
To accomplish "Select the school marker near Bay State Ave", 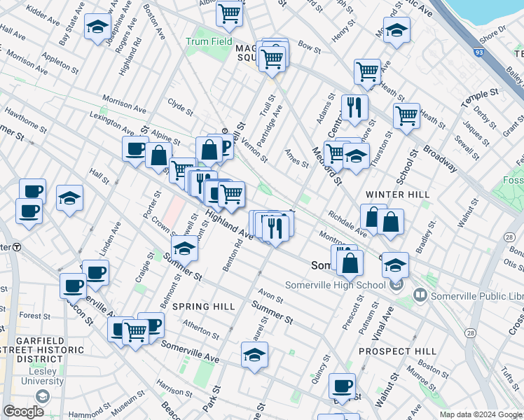I will tap(97, 27).
